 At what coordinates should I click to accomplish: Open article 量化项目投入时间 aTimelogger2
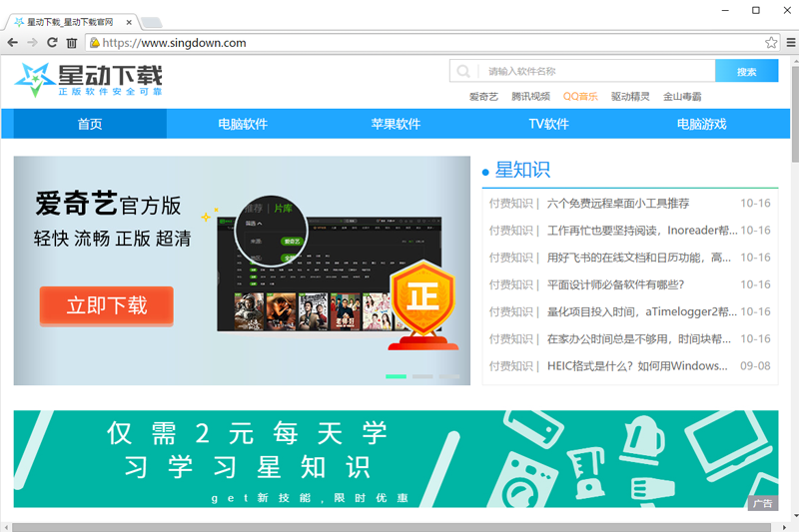click(x=642, y=311)
